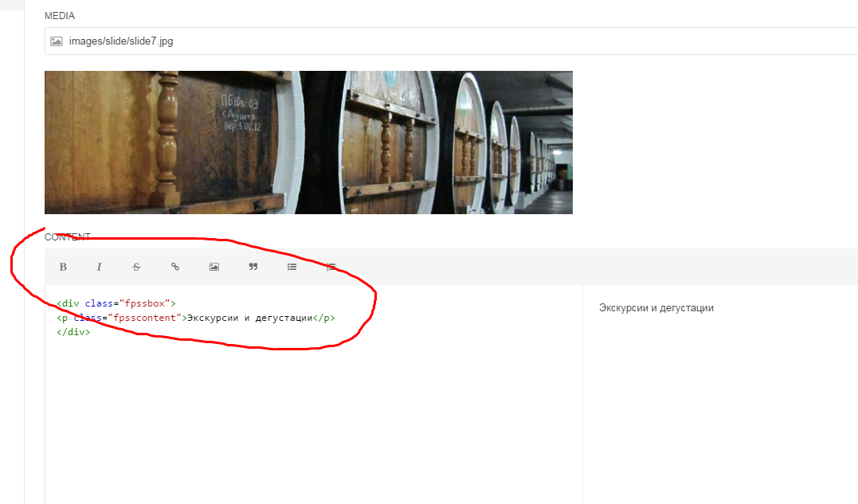Click the CONTENT section label
The height and width of the screenshot is (504, 858).
pyautogui.click(x=67, y=236)
